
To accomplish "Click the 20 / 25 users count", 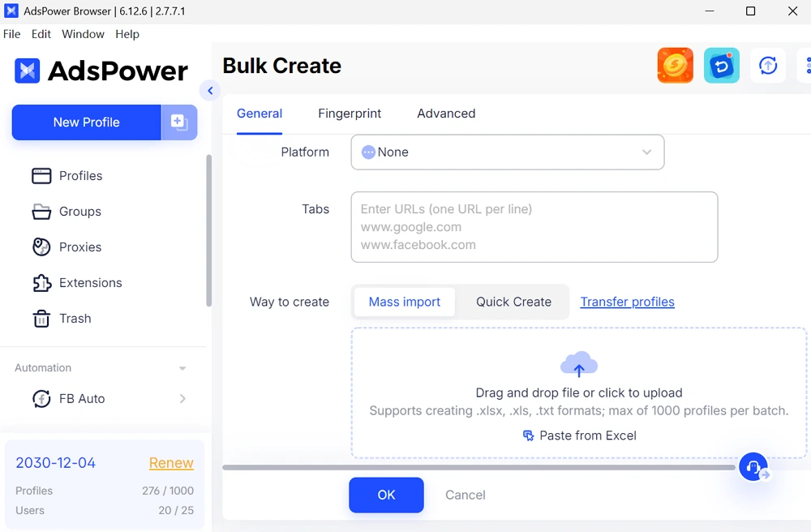I will coord(176,510).
